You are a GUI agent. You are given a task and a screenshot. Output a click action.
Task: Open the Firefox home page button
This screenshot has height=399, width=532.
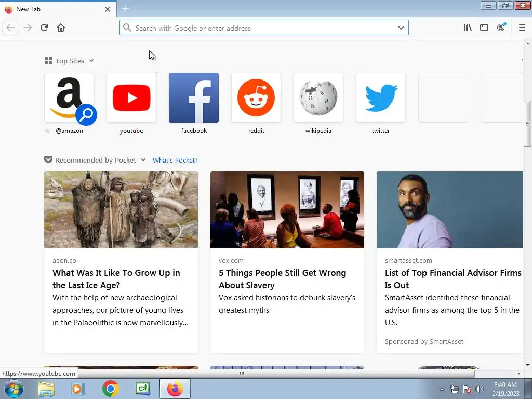click(x=61, y=28)
